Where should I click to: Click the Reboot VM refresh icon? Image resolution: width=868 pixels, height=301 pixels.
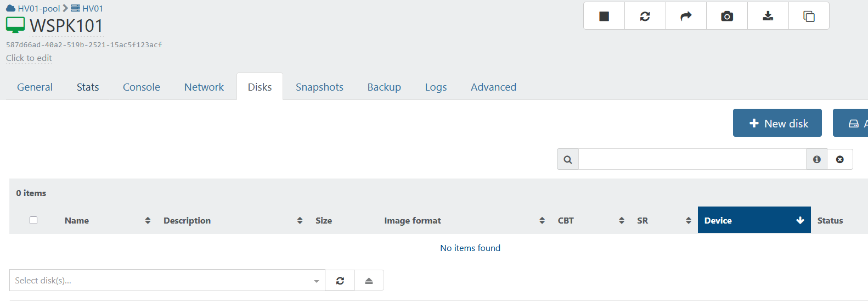point(645,16)
